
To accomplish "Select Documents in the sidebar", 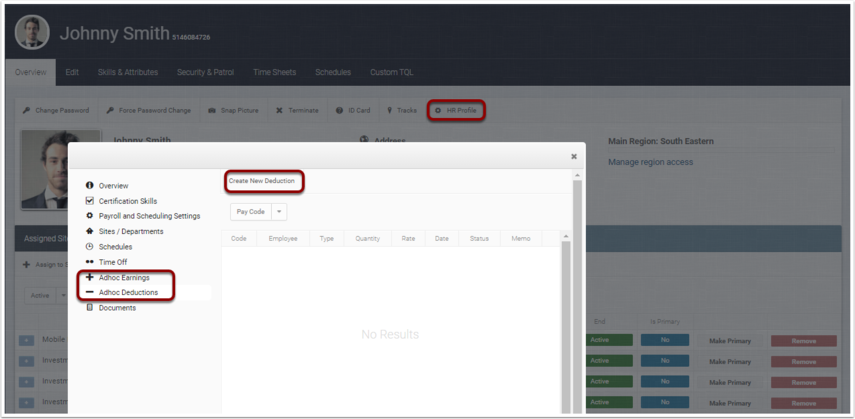I will point(117,308).
